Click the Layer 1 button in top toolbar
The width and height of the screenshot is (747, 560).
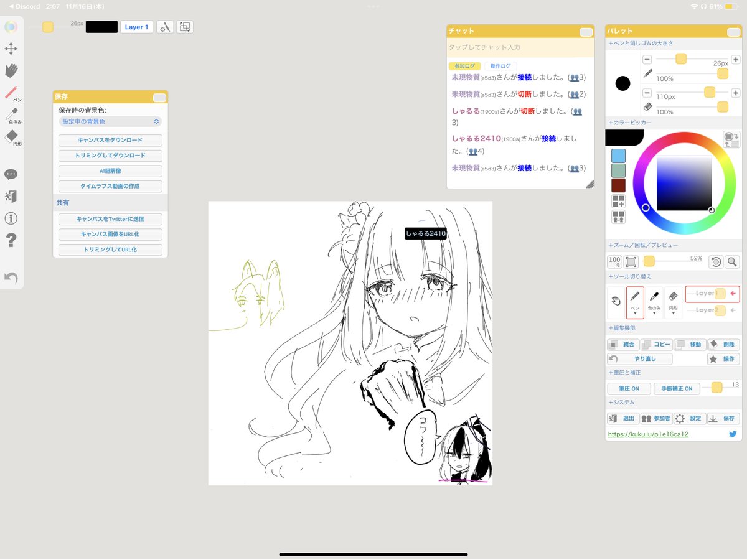pos(136,27)
